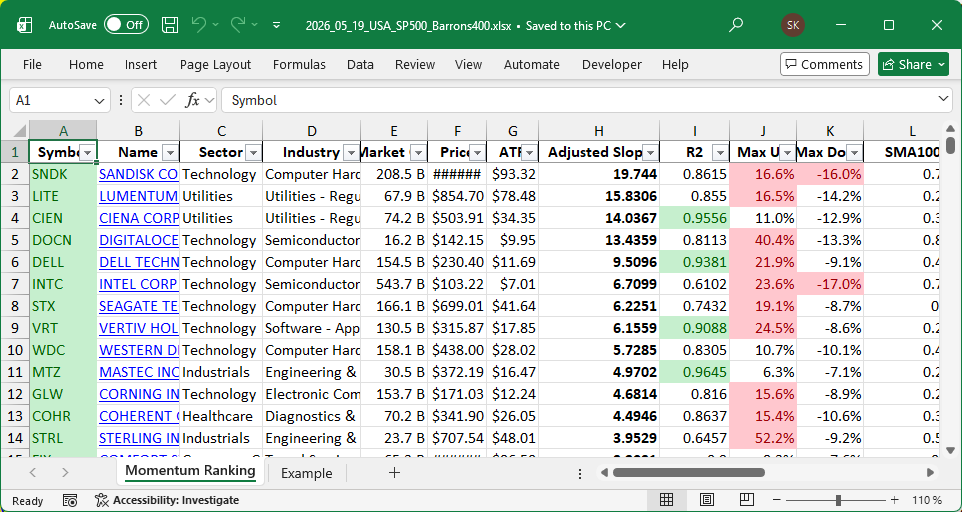Click the Insert Function fx icon
962x512 pixels.
(x=192, y=100)
